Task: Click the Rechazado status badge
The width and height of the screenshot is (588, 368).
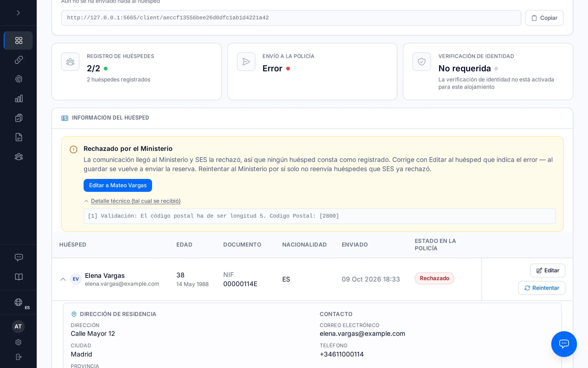Action: [x=434, y=278]
